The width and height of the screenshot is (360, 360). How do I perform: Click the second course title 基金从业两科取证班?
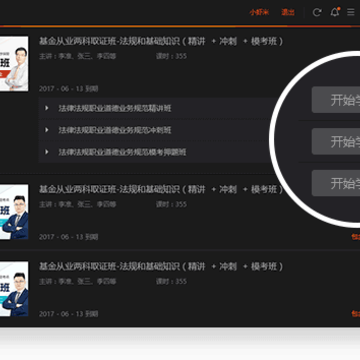161,189
